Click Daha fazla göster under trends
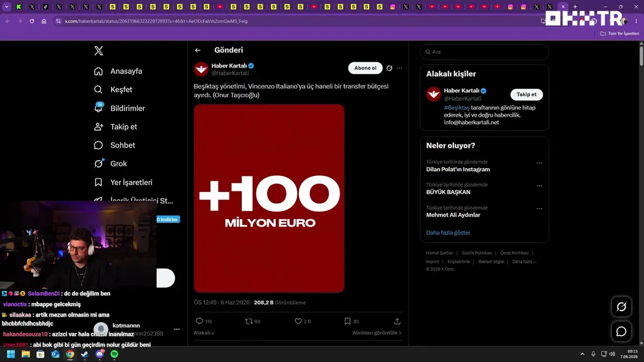The image size is (644, 362). [448, 233]
